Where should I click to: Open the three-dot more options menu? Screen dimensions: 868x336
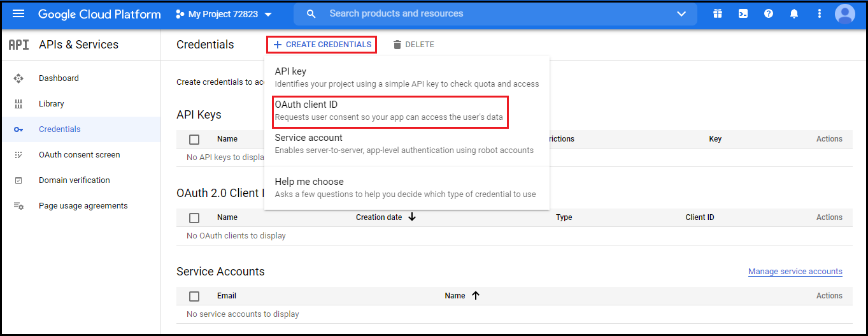819,13
